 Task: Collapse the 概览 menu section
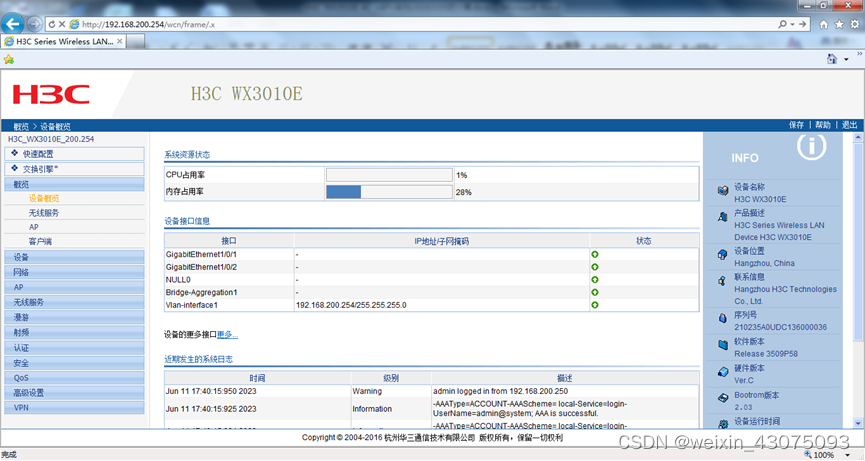coord(74,184)
